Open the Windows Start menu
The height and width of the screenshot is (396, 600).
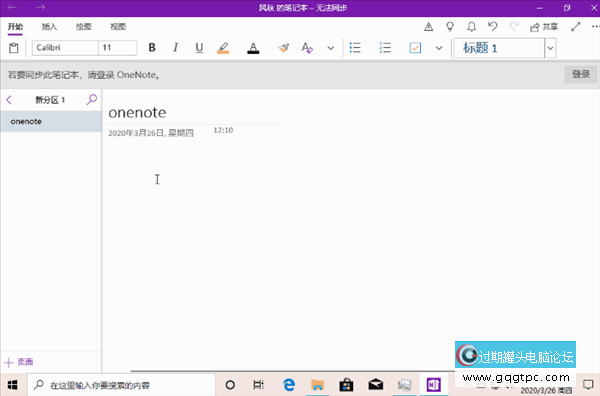click(13, 385)
